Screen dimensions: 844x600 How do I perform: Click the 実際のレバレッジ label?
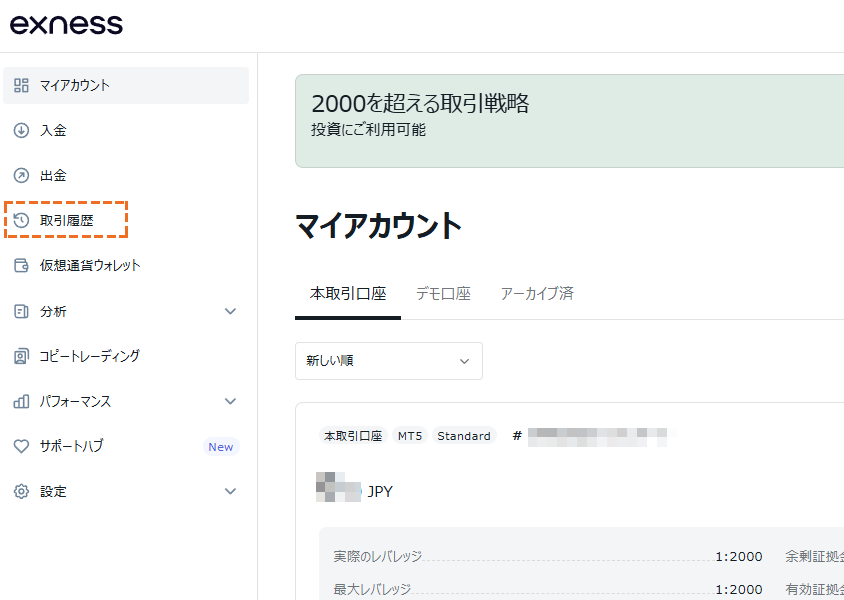[x=377, y=556]
